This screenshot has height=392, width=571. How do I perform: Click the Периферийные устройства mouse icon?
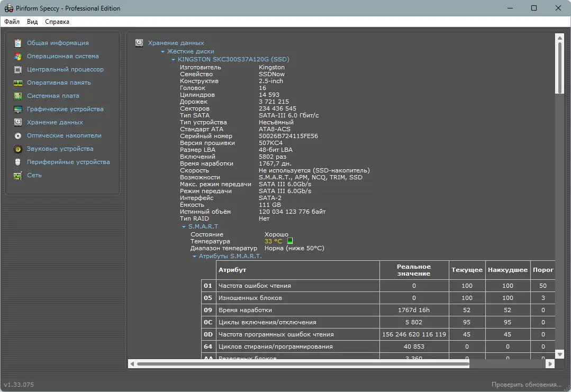coord(18,162)
